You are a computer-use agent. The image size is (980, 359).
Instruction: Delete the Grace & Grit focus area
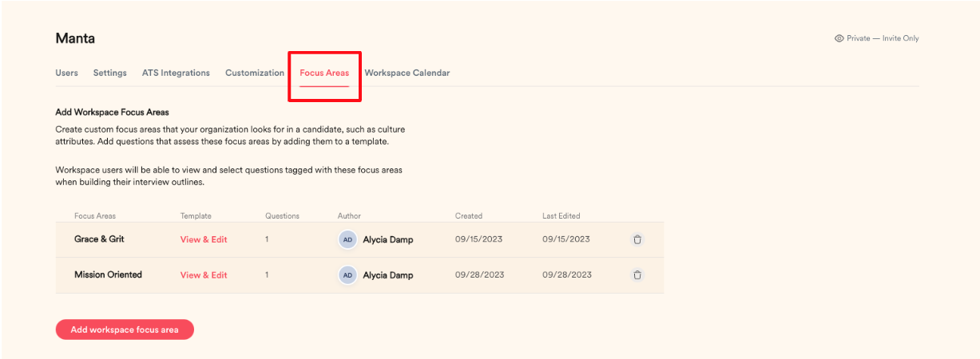pos(637,239)
